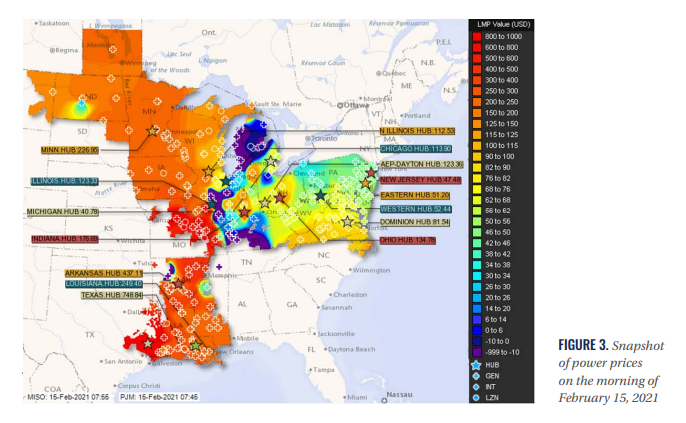
Task: Click the LMP Value (USD) legend title
Action: coord(503,24)
